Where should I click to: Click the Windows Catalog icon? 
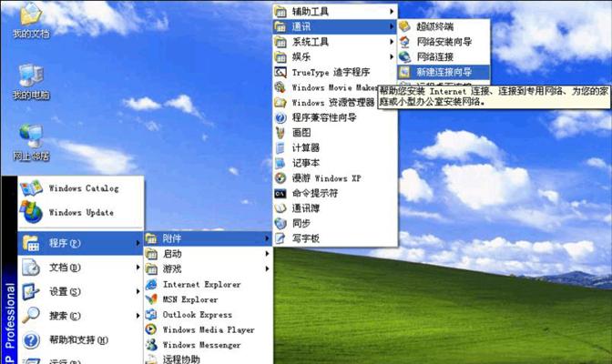point(31,188)
